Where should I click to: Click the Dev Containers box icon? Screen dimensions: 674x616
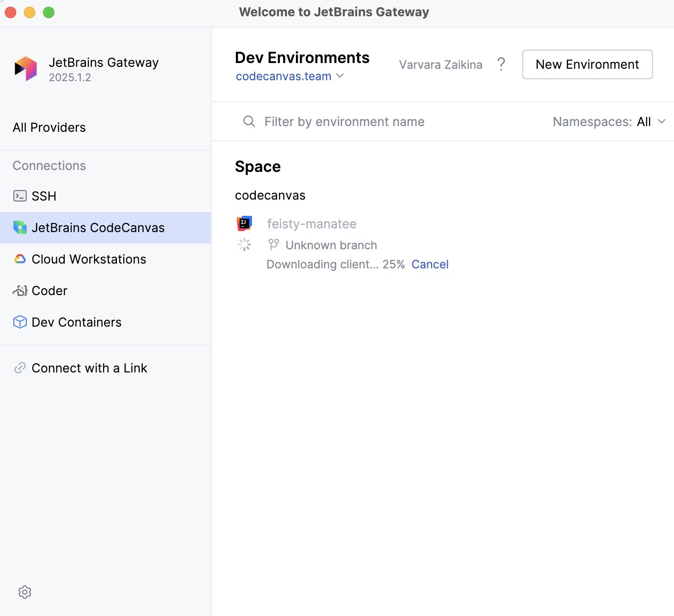click(x=20, y=322)
